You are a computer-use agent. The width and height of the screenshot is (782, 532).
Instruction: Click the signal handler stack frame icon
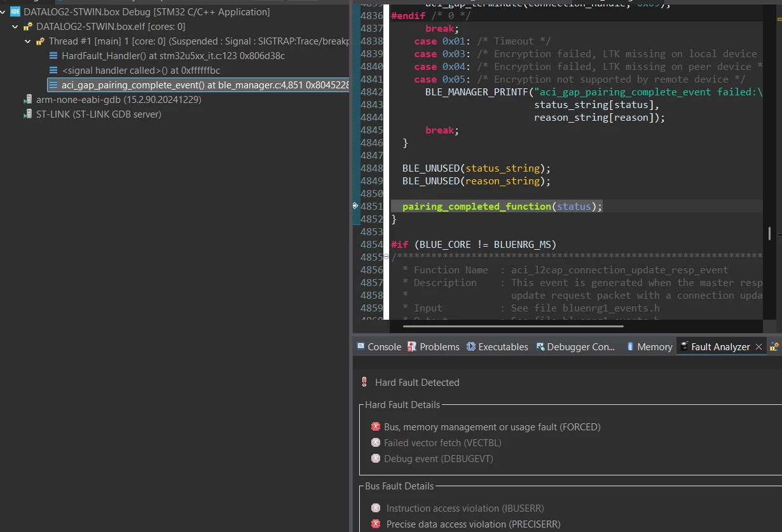coord(53,71)
